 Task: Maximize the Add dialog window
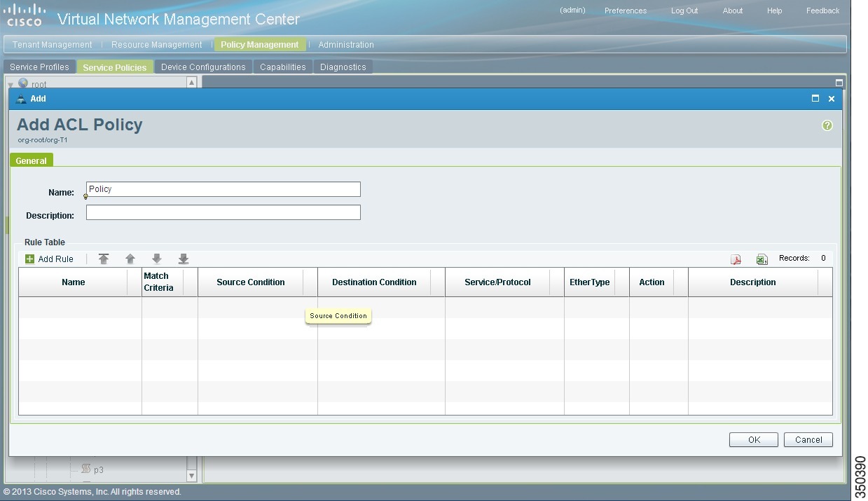tap(815, 99)
